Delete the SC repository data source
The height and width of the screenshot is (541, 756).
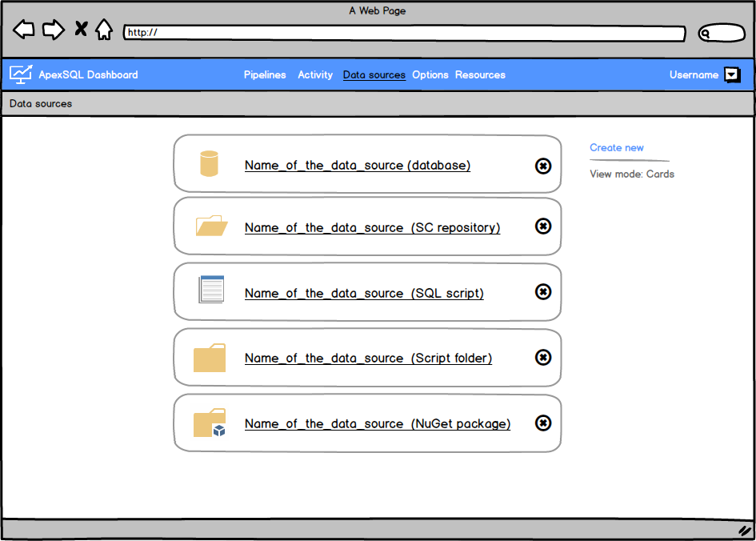(543, 226)
